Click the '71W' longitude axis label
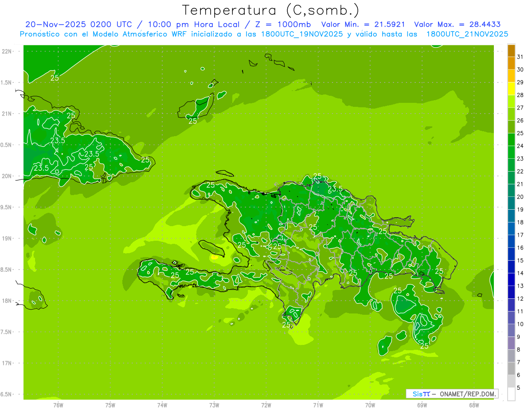The width and height of the screenshot is (532, 411). pos(318,405)
